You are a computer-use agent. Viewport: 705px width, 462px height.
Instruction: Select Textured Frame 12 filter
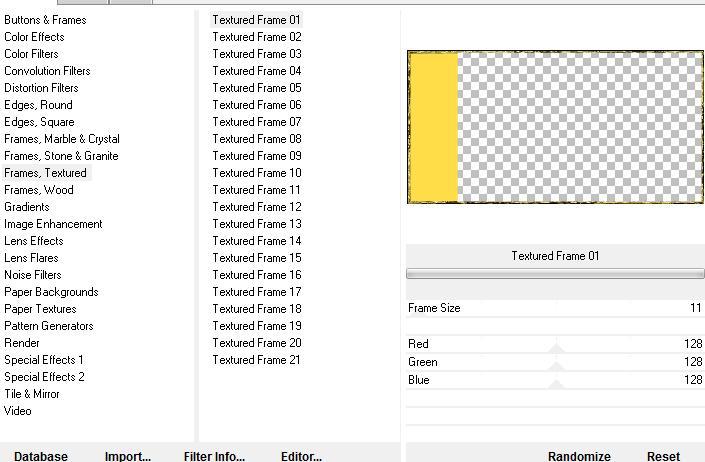[x=256, y=207]
